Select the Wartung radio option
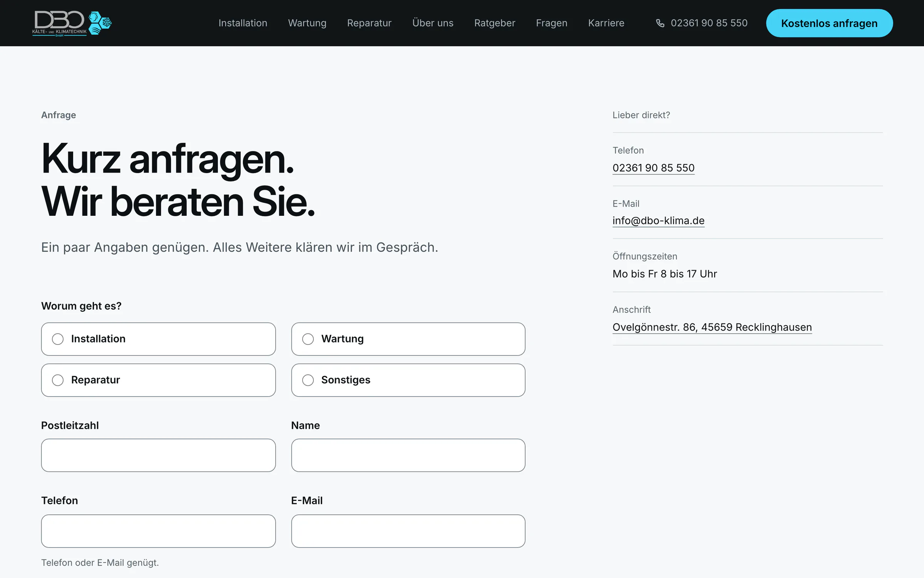Screen dimensions: 924x578 (408, 339)
